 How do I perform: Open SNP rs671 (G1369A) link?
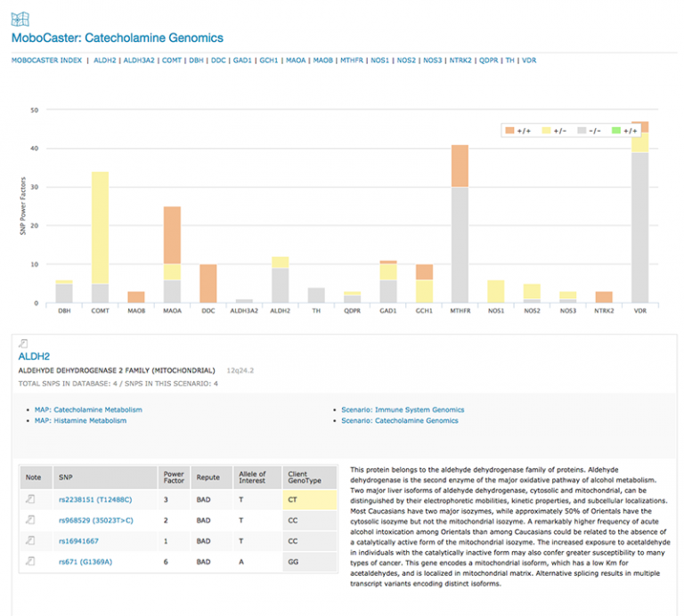click(85, 562)
